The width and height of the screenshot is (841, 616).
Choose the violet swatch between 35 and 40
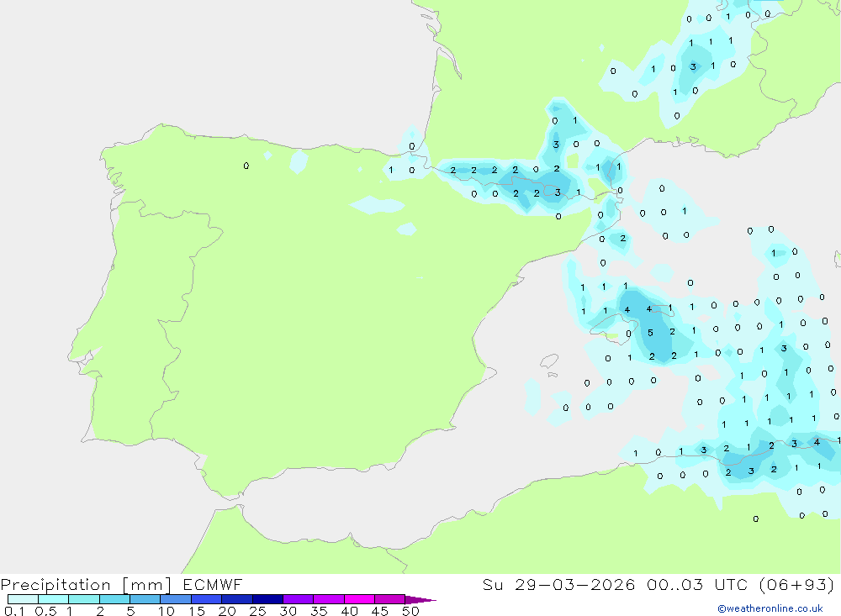[329, 599]
